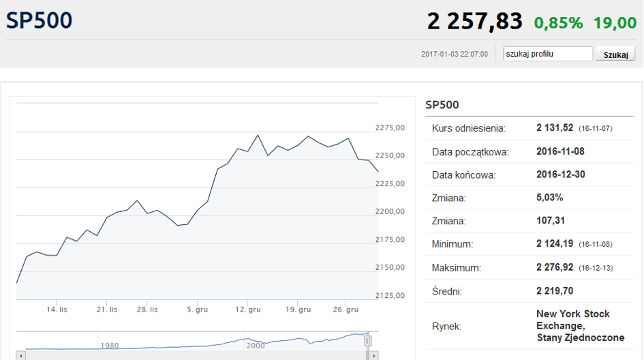Screen dimensions: 644x360
Task: Select the 19. gru date tick
Action: 298,310
